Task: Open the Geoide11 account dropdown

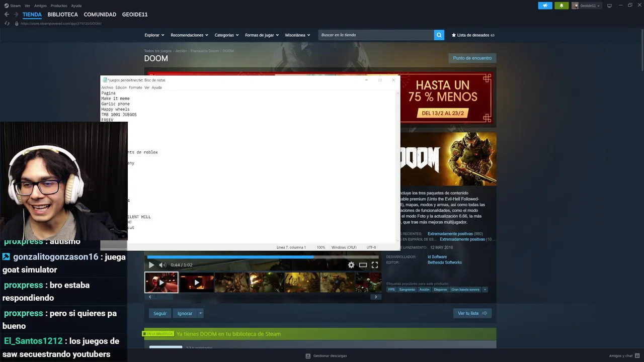Action: (586, 6)
